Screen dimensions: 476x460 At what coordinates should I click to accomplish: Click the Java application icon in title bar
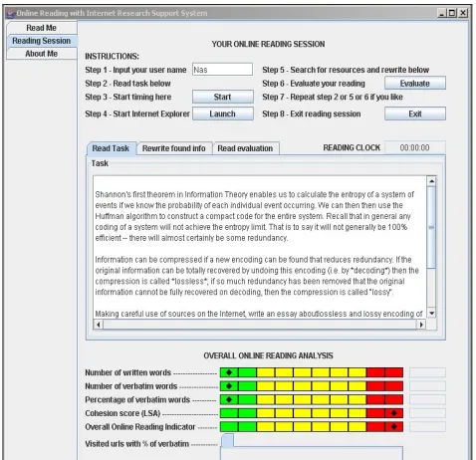click(x=11, y=13)
